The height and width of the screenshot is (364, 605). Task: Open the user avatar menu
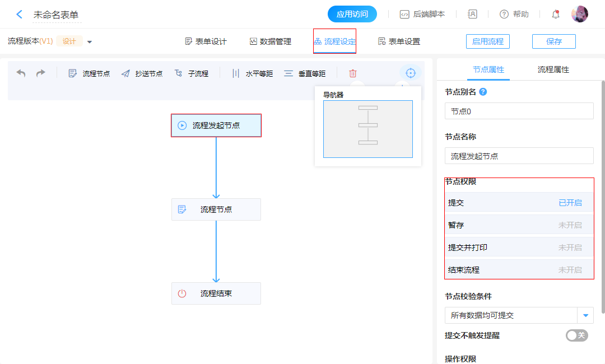click(x=579, y=15)
